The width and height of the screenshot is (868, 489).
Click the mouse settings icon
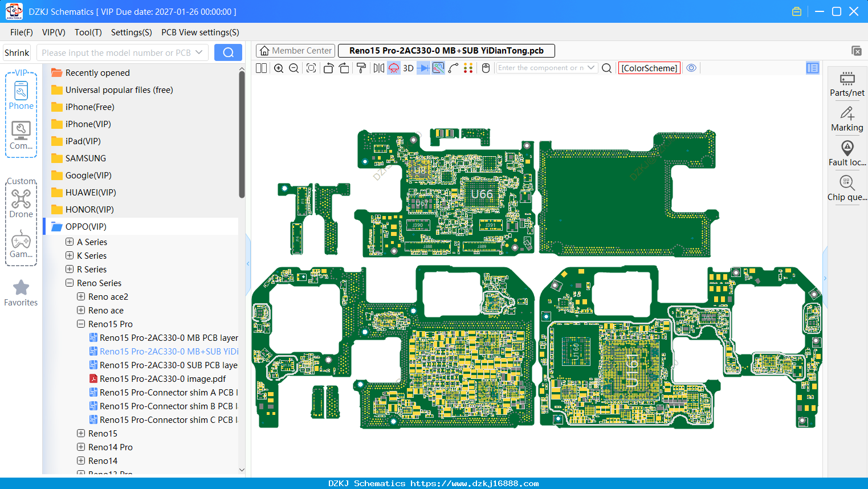pos(486,68)
